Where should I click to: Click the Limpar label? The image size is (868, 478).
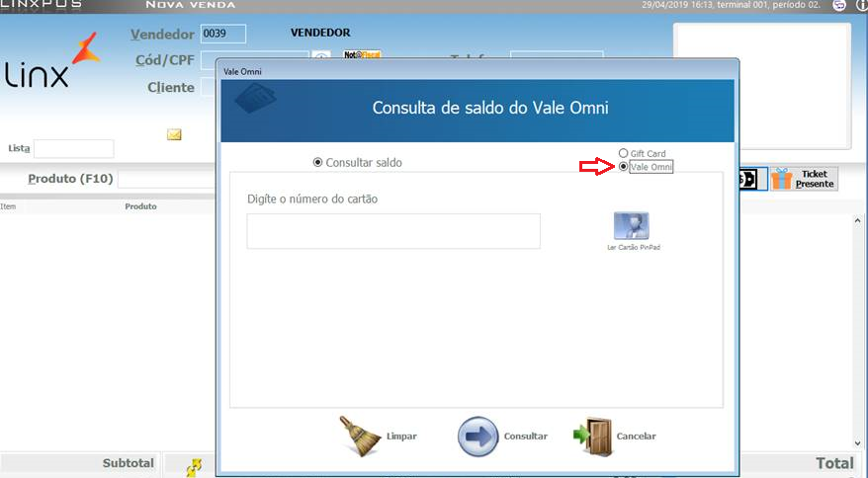pyautogui.click(x=401, y=437)
